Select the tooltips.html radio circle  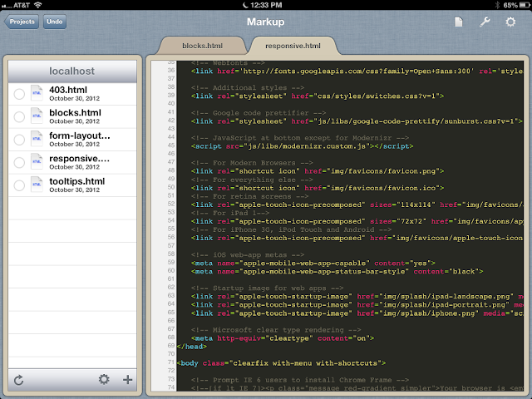[19, 185]
